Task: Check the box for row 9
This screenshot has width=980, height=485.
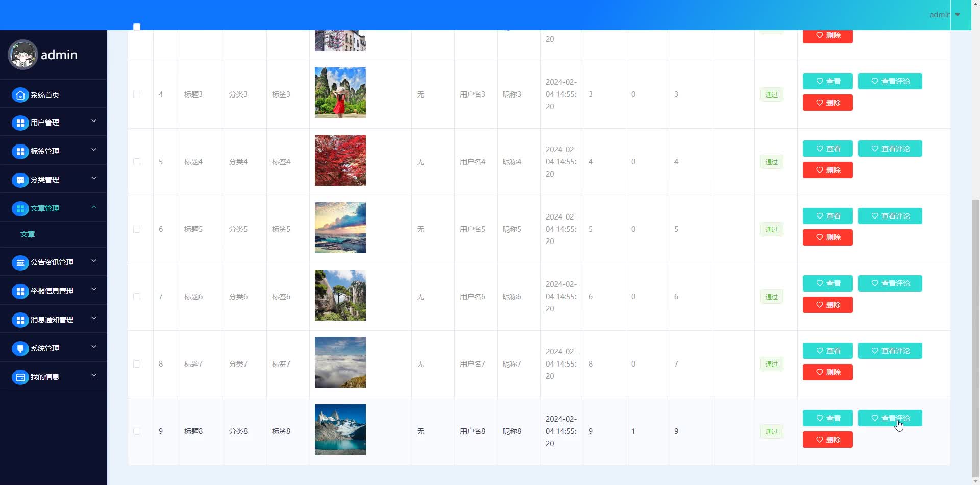Action: (137, 431)
